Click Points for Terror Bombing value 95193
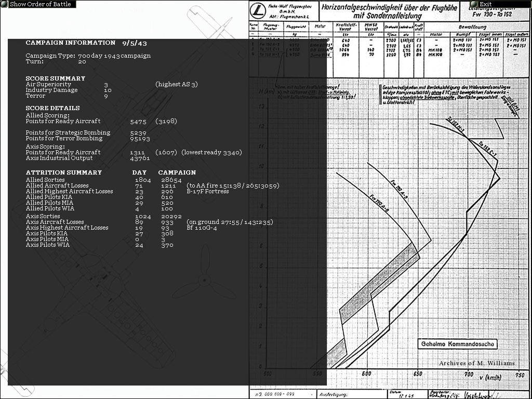The height and width of the screenshot is (399, 532). coord(140,138)
